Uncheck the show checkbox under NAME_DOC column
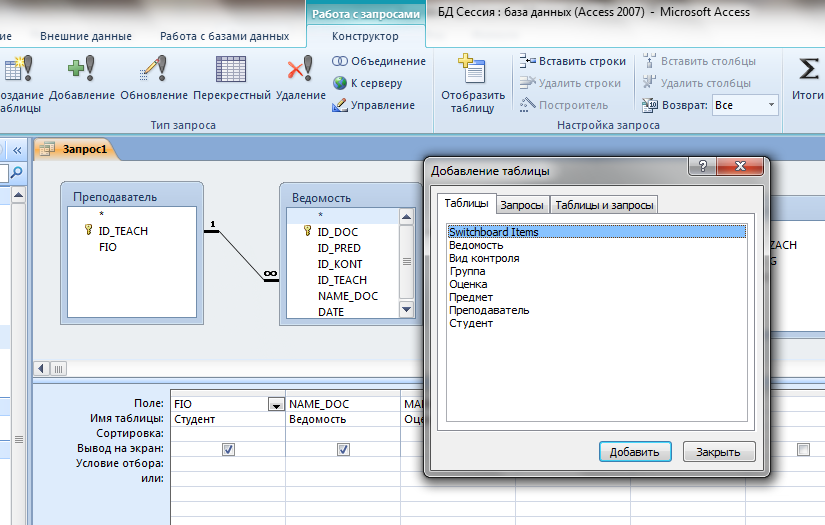This screenshot has width=825, height=525. tap(343, 450)
